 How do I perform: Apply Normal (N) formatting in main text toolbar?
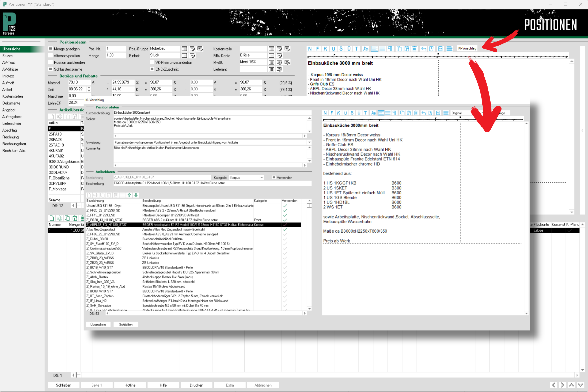[310, 49]
